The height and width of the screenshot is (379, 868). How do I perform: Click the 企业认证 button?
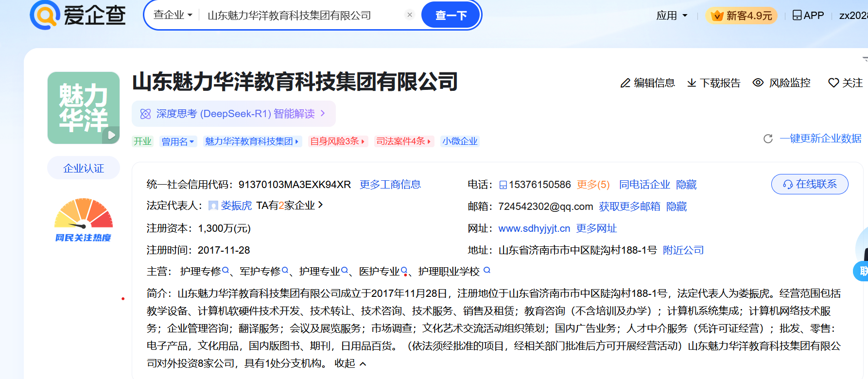(84, 168)
